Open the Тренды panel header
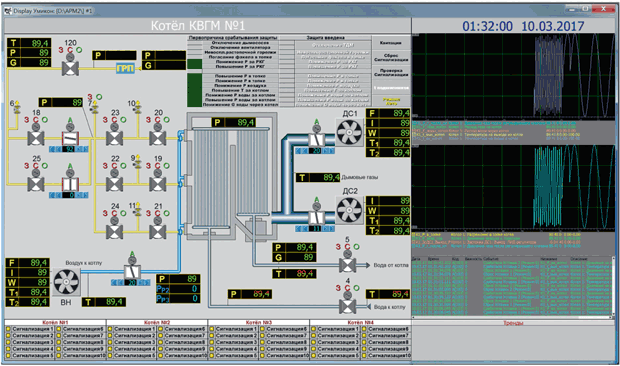The height and width of the screenshot is (366, 620). point(513,323)
